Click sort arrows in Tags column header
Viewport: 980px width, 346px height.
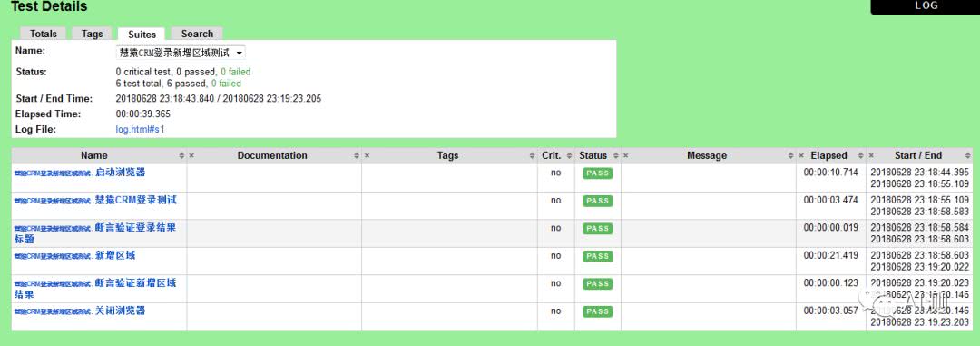click(532, 156)
